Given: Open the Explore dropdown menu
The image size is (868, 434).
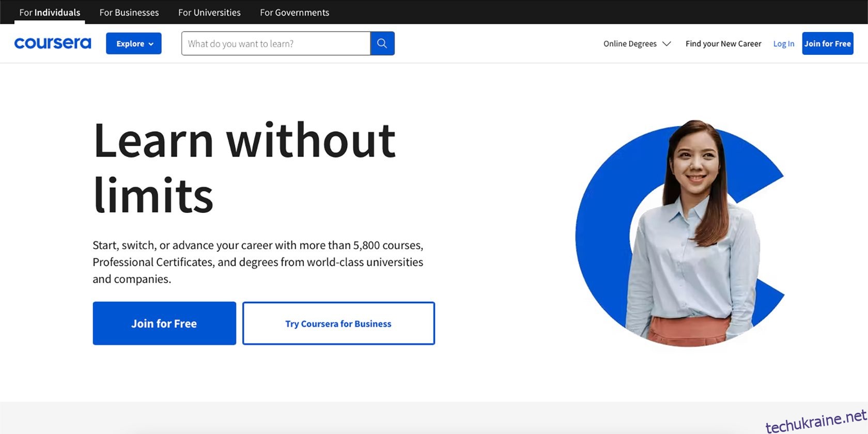Looking at the screenshot, I should (134, 43).
